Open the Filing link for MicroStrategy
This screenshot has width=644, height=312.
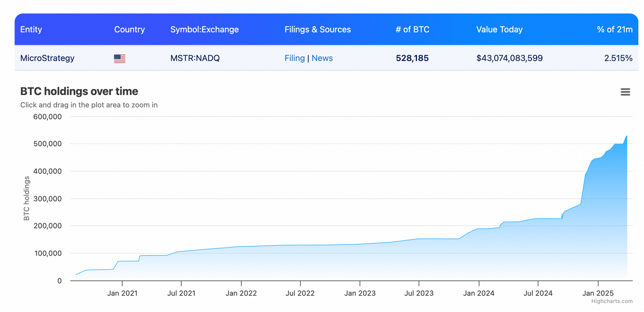click(295, 58)
